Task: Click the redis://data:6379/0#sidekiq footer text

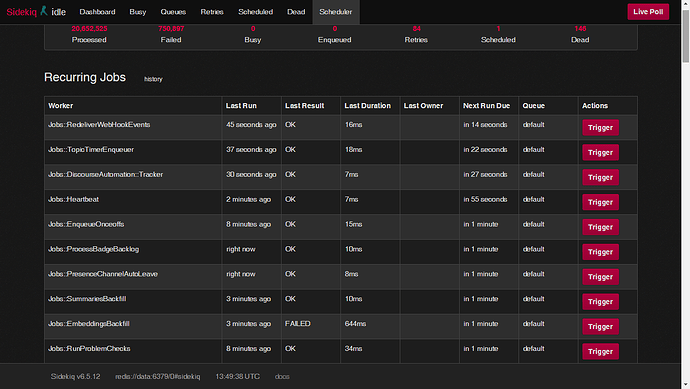Action: point(158,377)
